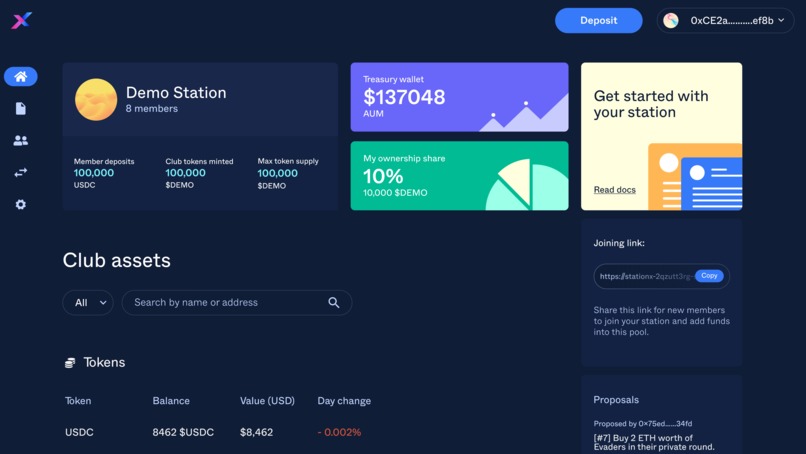This screenshot has height=454, width=806.
Task: Open the documents page sidebar icon
Action: (21, 108)
